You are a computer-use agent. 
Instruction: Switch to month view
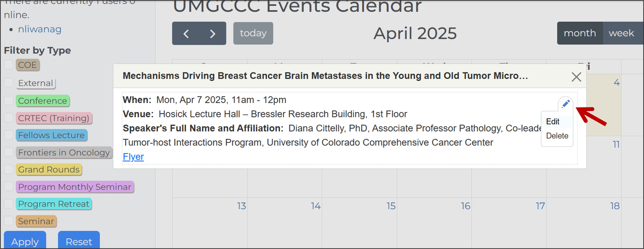[580, 33]
